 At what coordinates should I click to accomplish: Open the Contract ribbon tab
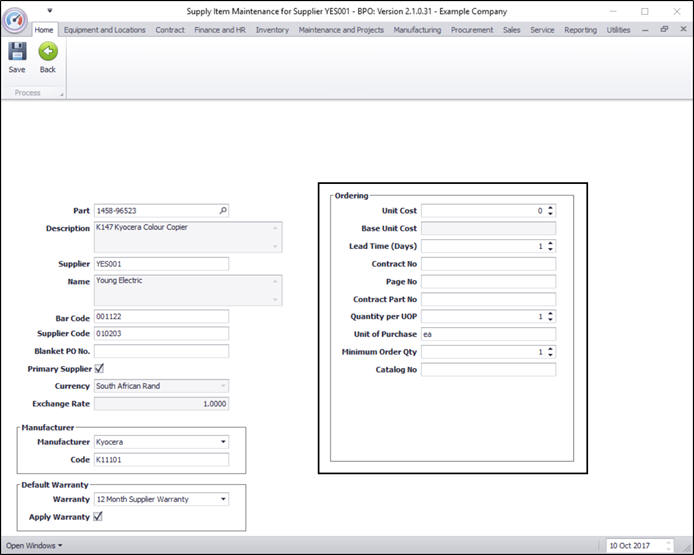pyautogui.click(x=170, y=30)
